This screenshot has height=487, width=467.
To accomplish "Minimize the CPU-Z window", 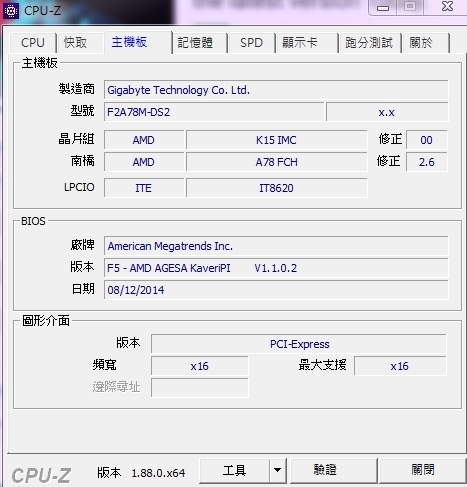I will [383, 7].
